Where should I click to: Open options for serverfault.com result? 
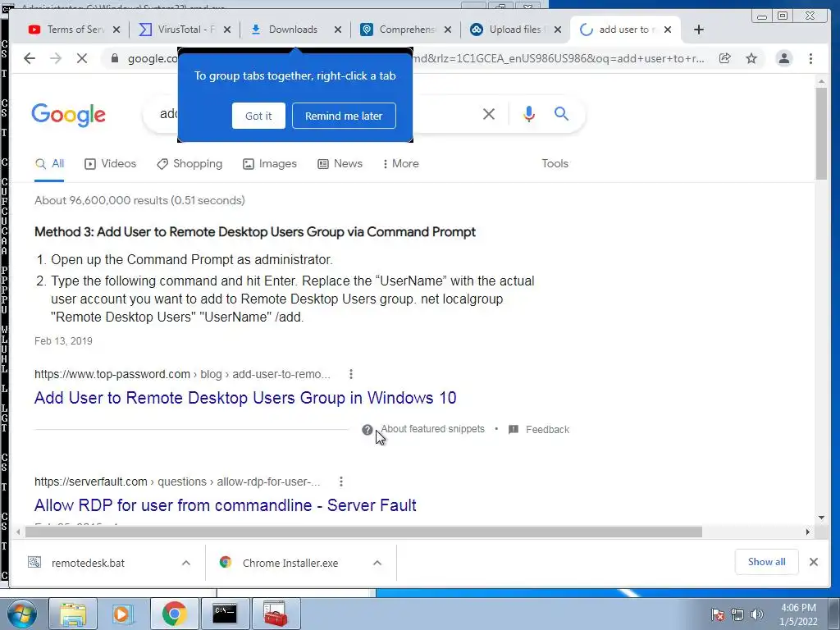tap(341, 482)
